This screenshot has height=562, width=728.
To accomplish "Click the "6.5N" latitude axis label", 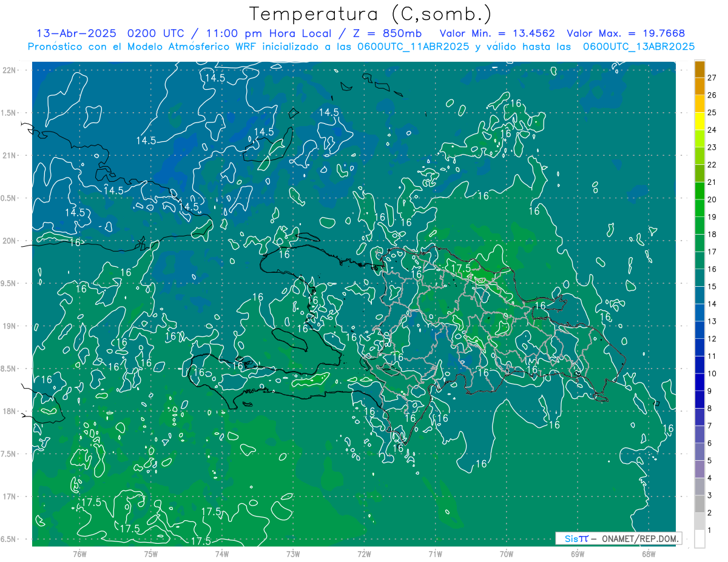I will [9, 539].
